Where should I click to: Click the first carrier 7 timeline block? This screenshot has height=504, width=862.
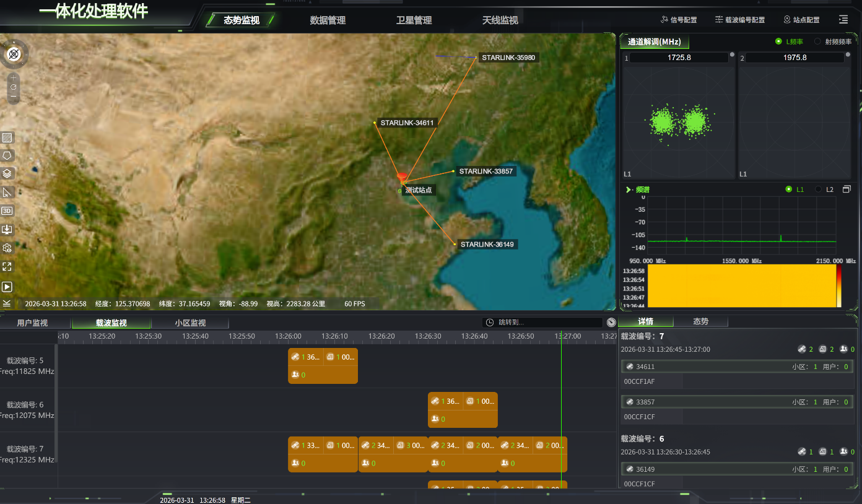pos(323,454)
